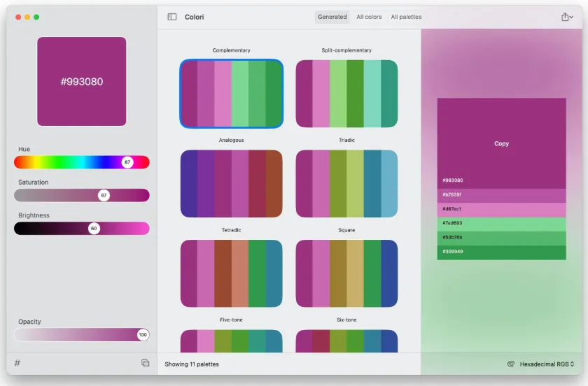Select the Analogous palette
Screen dimensions: 588x386
pyautogui.click(x=232, y=184)
